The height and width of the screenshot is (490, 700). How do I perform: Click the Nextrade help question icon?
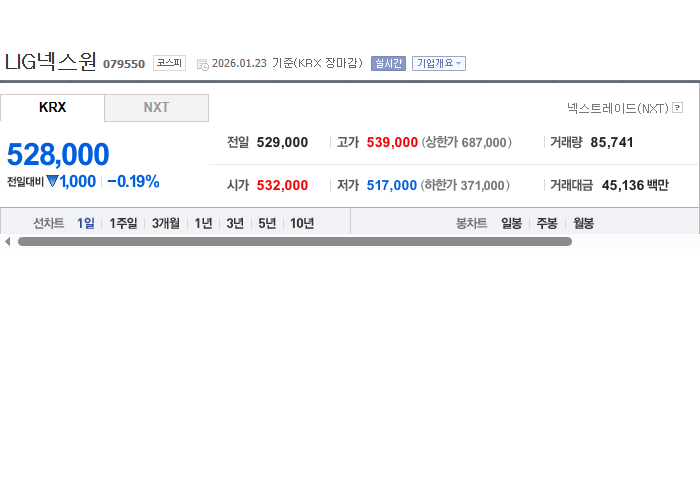click(678, 108)
